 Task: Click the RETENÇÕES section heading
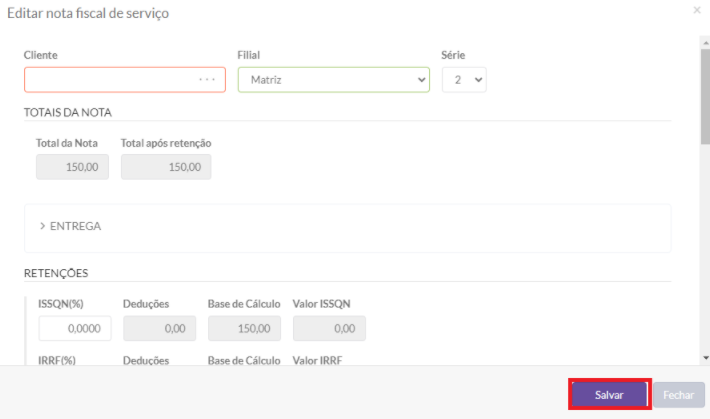click(x=56, y=272)
